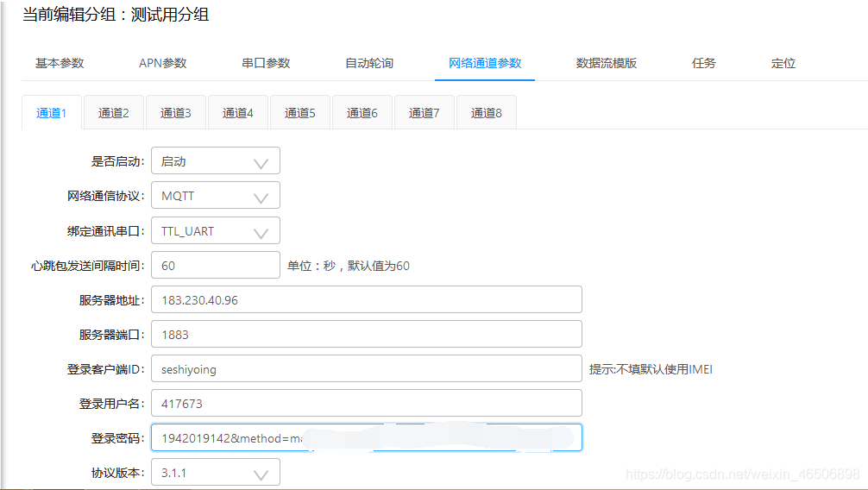Open the 协议版本 3.1.1 dropdown
This screenshot has width=868, height=490.
coord(216,472)
